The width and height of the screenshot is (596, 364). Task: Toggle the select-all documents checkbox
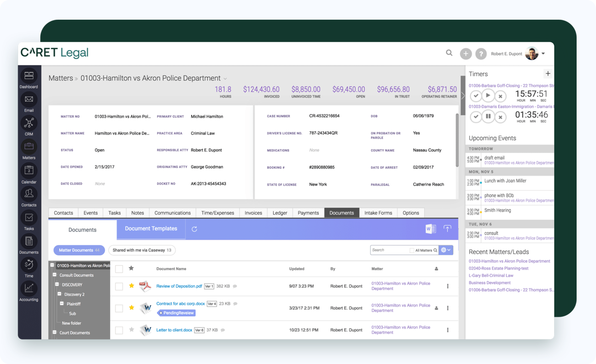click(x=119, y=269)
